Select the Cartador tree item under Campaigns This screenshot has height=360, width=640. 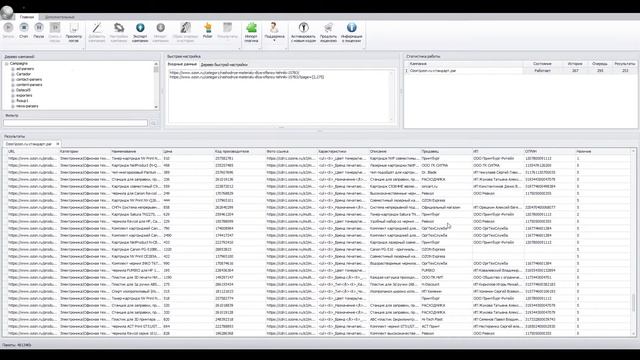click(23, 74)
